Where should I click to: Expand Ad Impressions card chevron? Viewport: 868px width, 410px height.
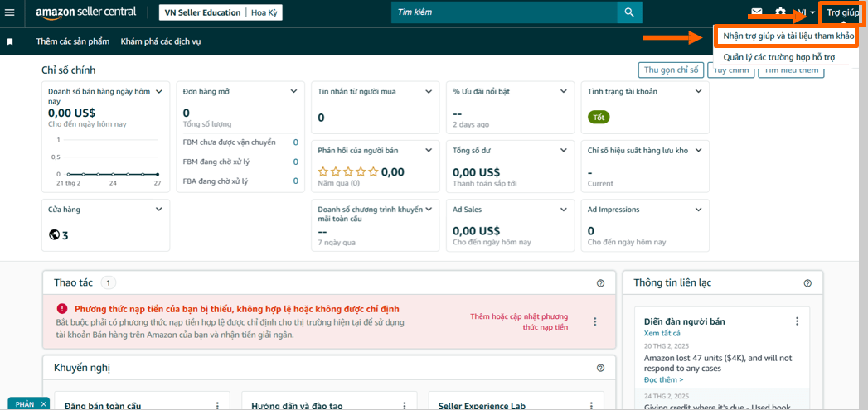point(698,210)
